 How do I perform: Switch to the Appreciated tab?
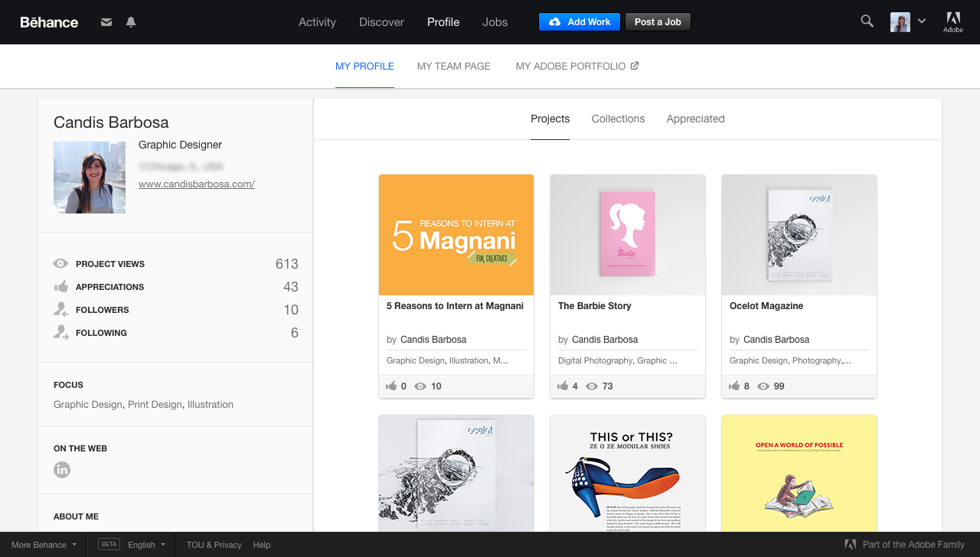[695, 119]
